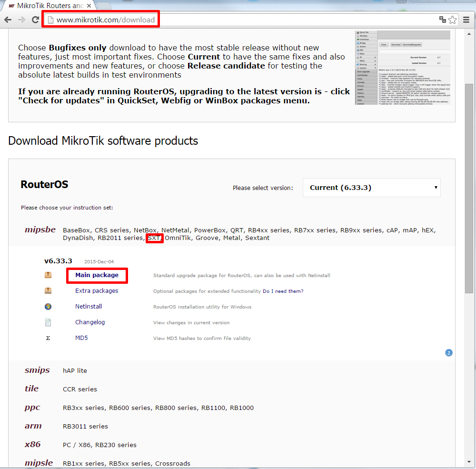
Task: Click the 'CCR series' device text
Action: point(80,389)
